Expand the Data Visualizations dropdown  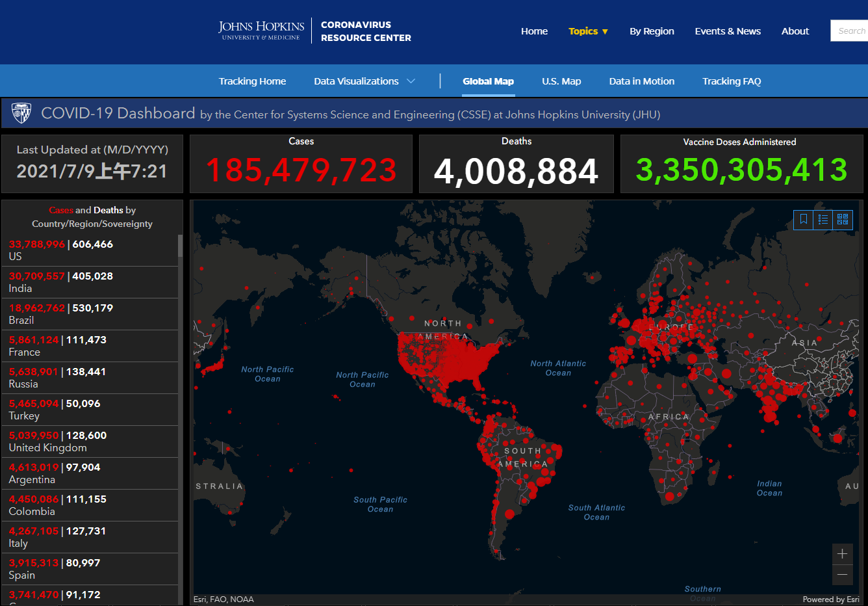coord(364,81)
